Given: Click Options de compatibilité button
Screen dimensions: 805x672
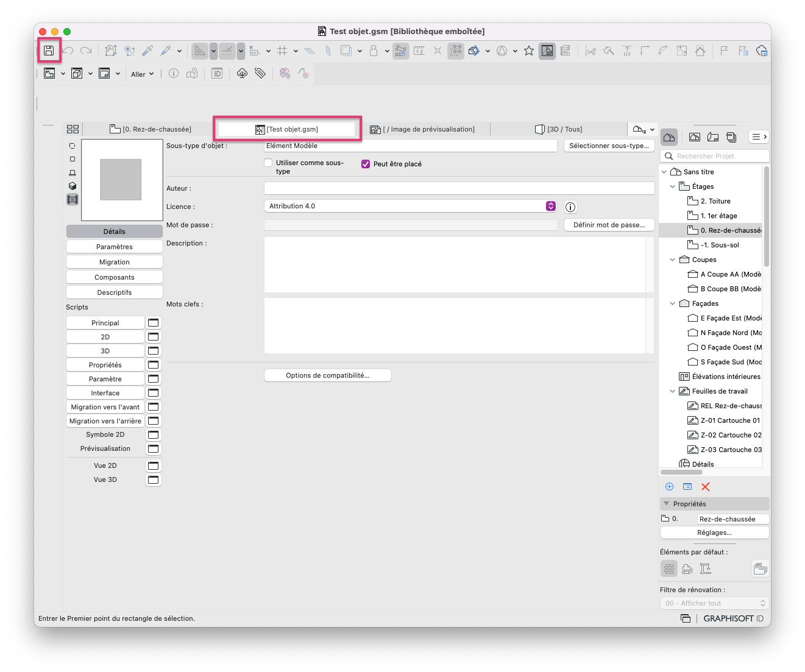Looking at the screenshot, I should tap(328, 375).
